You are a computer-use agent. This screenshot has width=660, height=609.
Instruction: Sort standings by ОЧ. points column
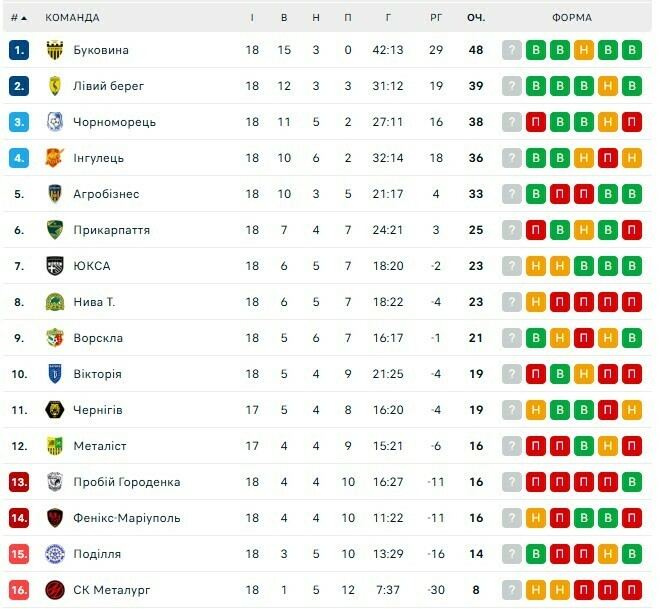pos(475,17)
